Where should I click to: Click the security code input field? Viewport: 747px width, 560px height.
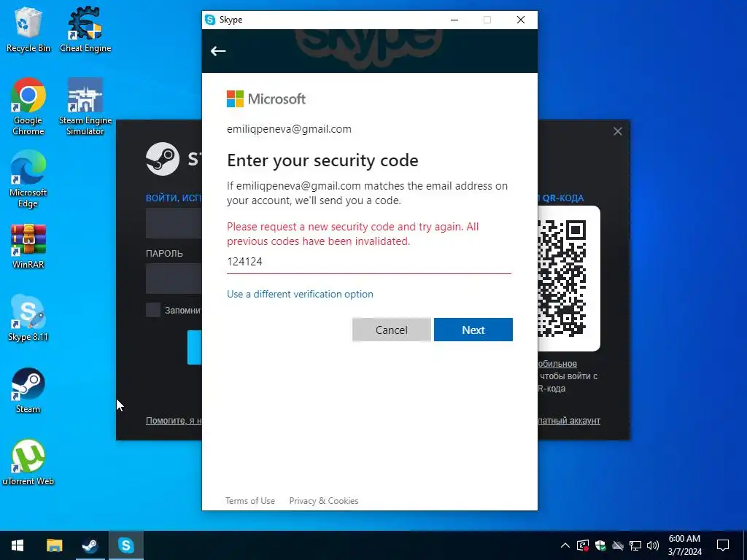(x=368, y=262)
